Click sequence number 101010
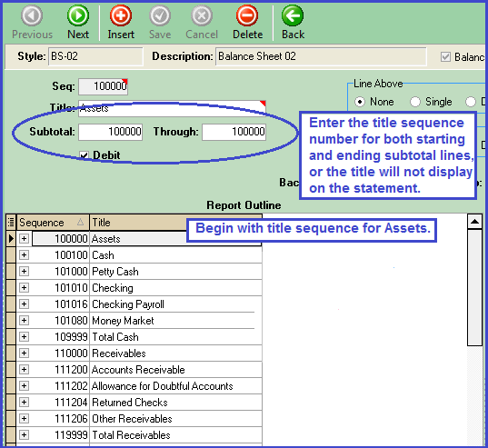The width and height of the screenshot is (488, 448). (71, 288)
